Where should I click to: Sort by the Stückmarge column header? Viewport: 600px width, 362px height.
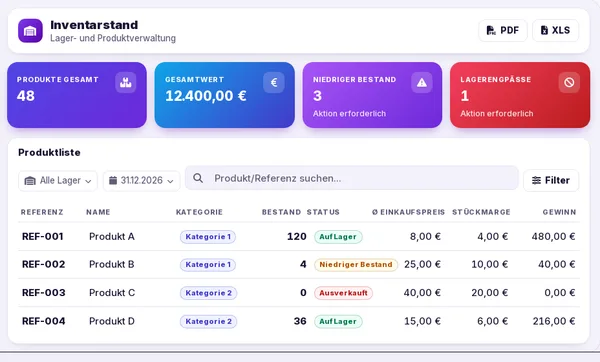481,212
